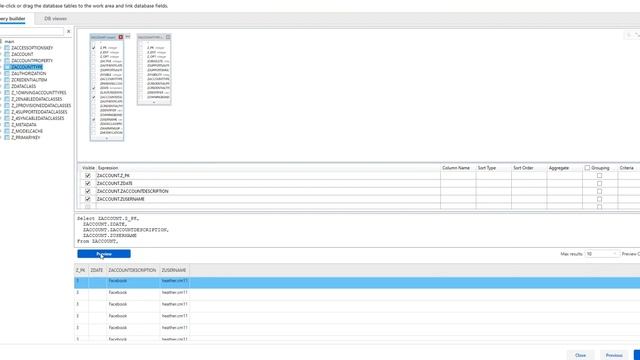This screenshot has width=640, height=360.
Task: Click the small icon right of ZACCOUNT box's red X
Action: click(x=128, y=37)
